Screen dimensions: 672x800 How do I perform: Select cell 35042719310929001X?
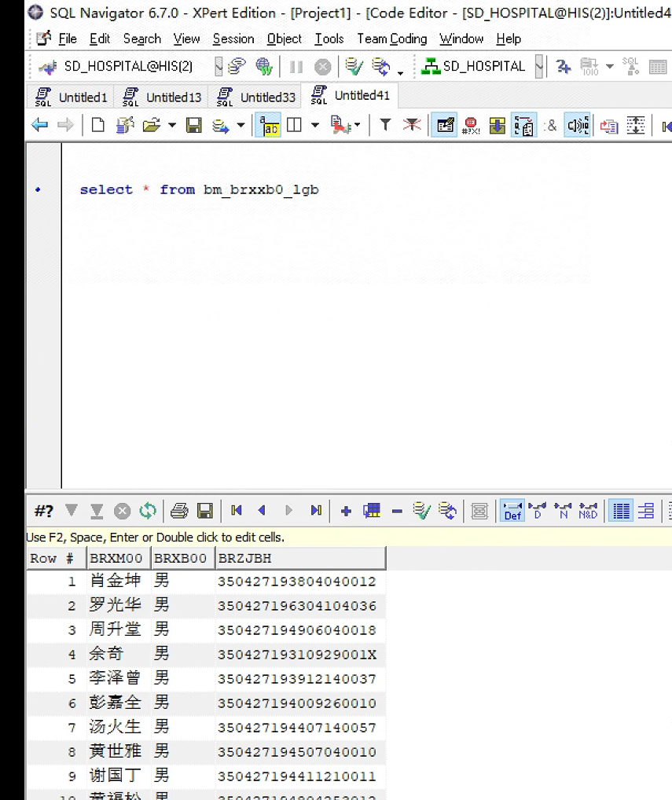coord(300,654)
